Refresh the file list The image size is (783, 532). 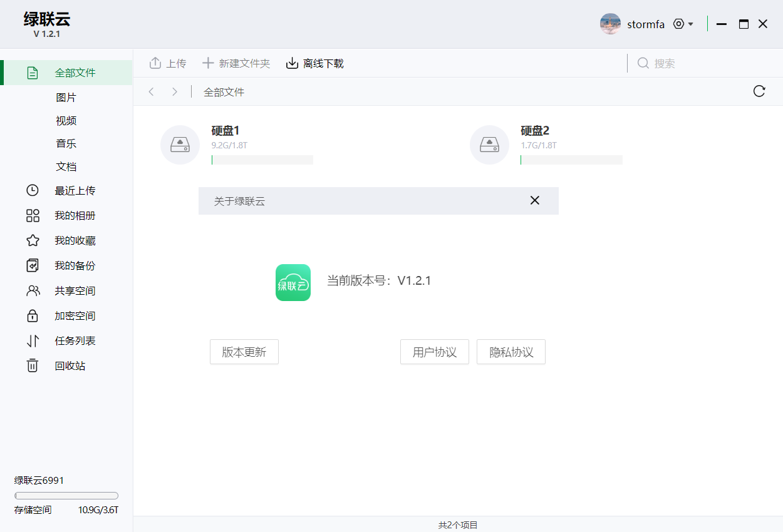click(759, 91)
